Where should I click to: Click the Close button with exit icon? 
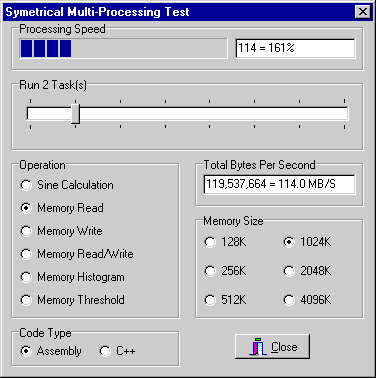coord(272,347)
